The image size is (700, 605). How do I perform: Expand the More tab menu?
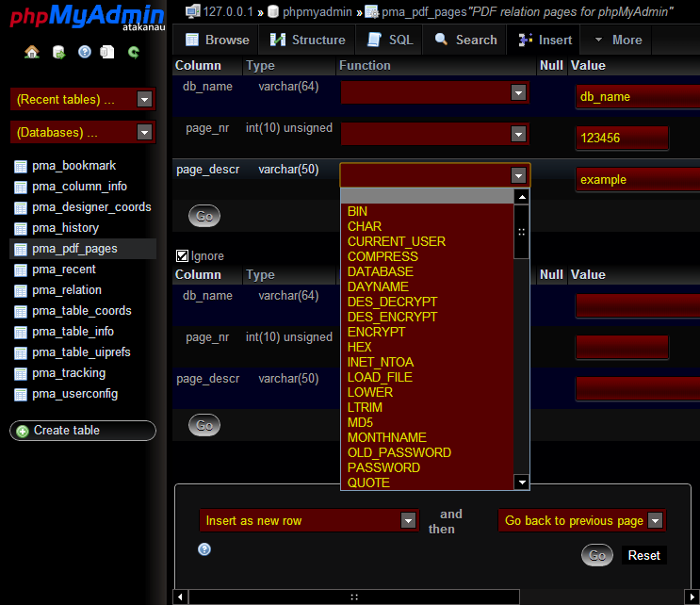coord(619,40)
